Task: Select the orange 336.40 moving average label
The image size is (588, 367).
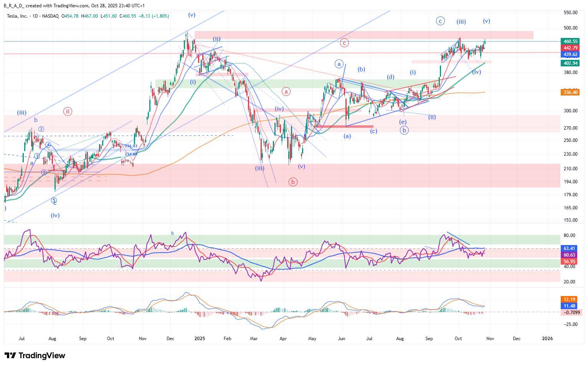Action: 570,92
